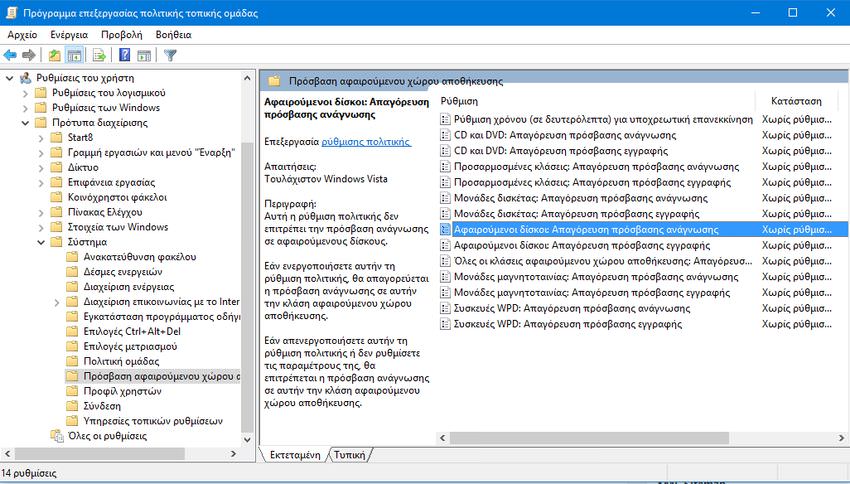The image size is (850, 484).
Task: Click the Export list toolbar icon
Action: click(99, 55)
